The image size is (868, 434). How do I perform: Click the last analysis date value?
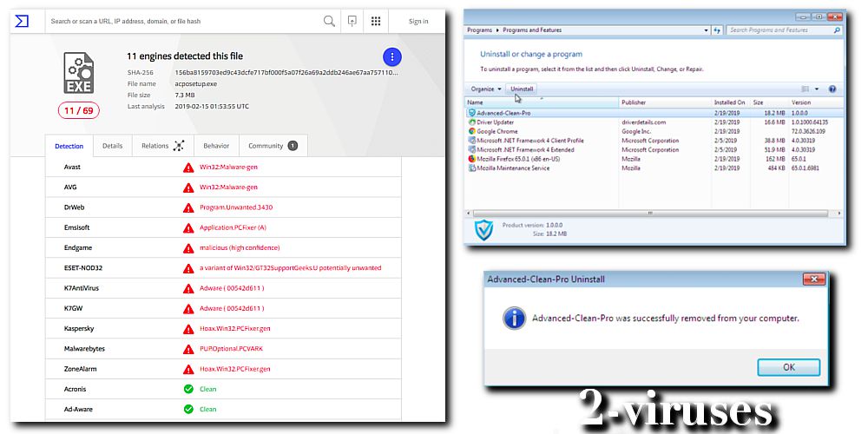(x=212, y=106)
